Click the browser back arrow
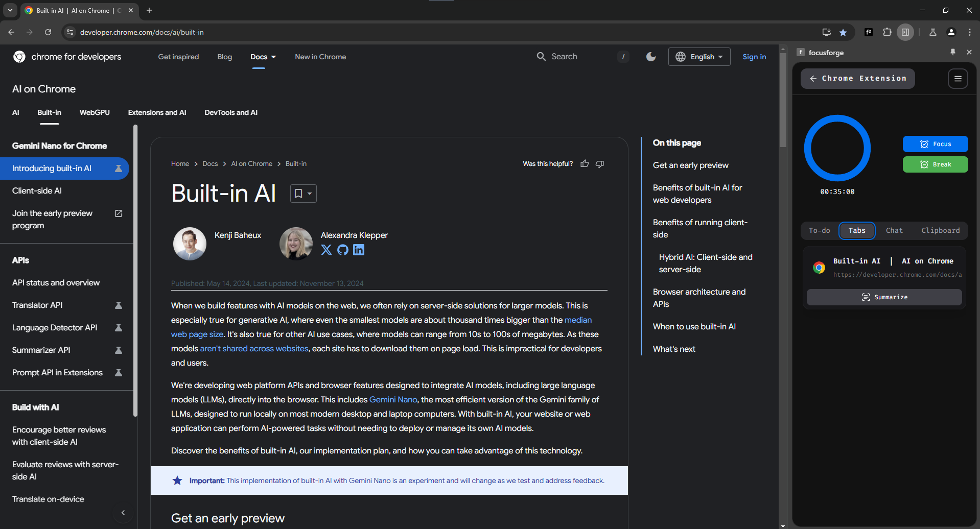 tap(11, 32)
